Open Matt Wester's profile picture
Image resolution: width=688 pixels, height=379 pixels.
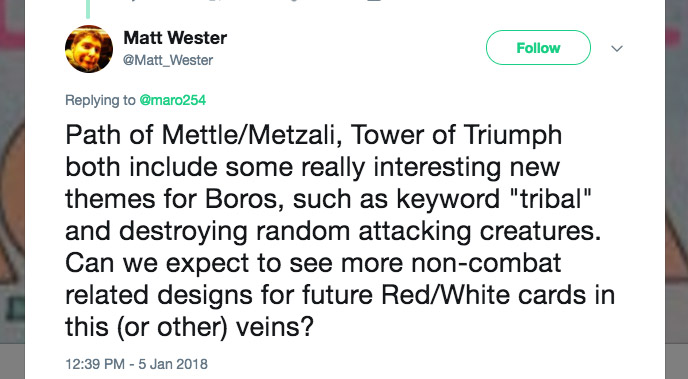(89, 49)
